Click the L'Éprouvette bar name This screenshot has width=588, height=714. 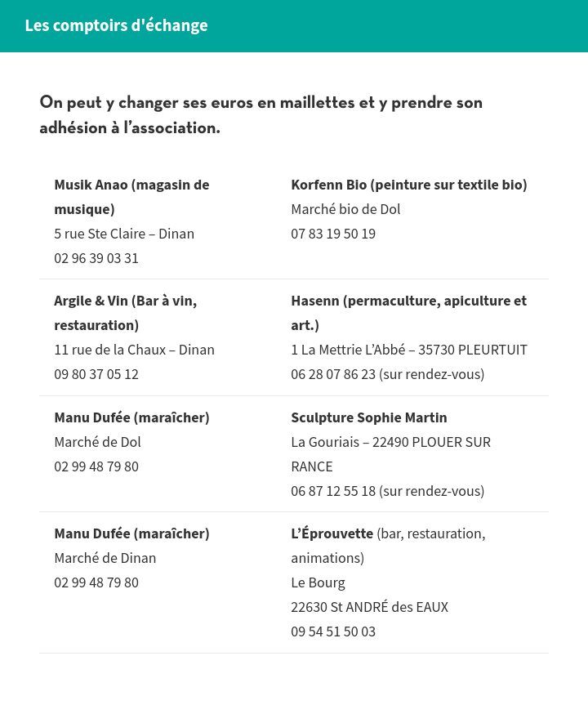[x=332, y=533]
